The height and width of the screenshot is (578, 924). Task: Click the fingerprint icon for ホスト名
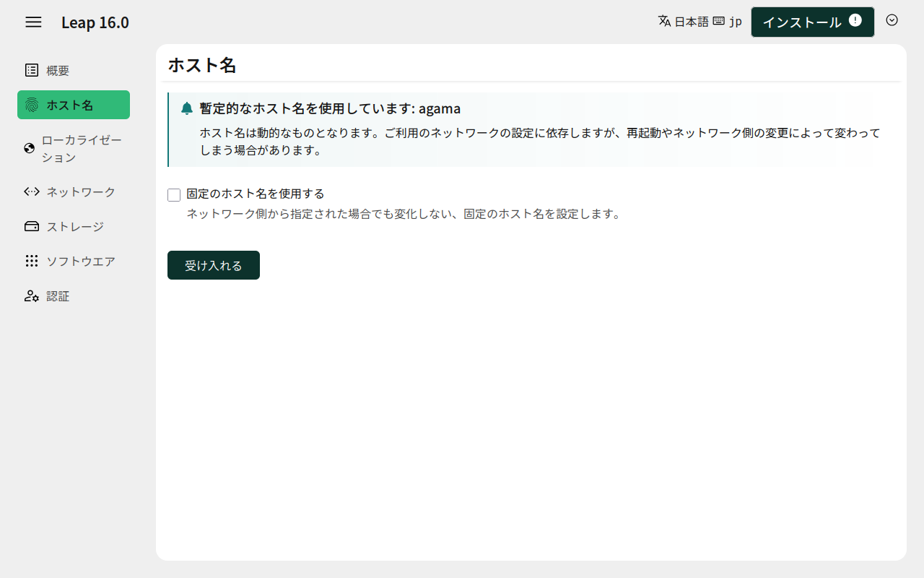pyautogui.click(x=32, y=105)
